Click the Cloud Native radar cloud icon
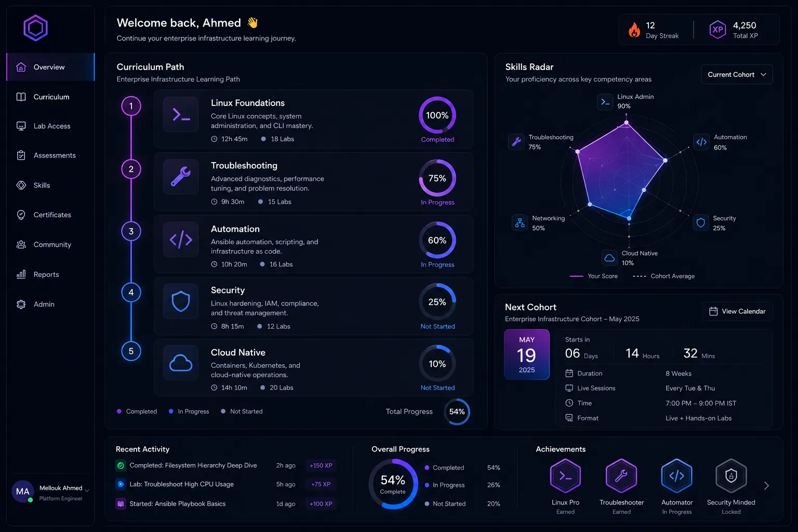Screen dimensions: 798x532 pos(609,258)
